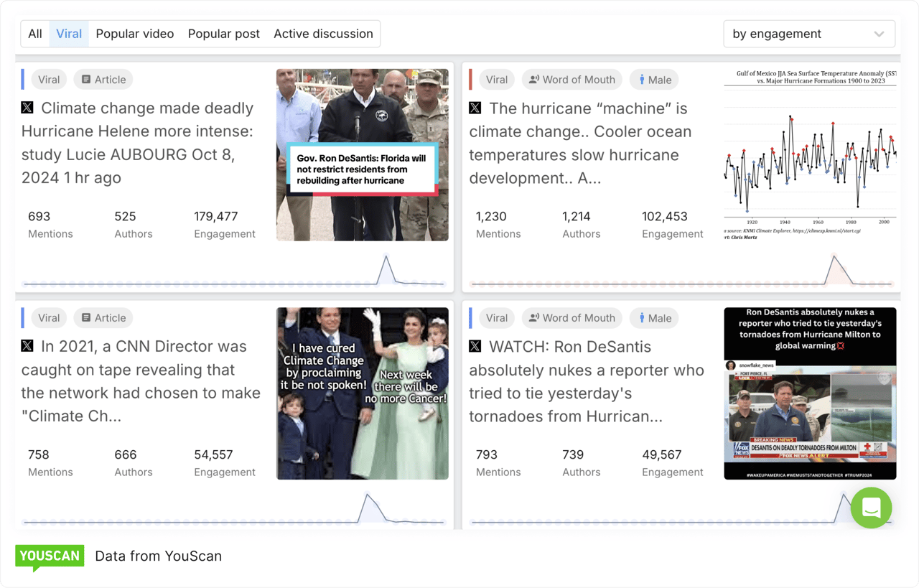Open the green chat support bubble
Screen dimensions: 919x588
871,508
